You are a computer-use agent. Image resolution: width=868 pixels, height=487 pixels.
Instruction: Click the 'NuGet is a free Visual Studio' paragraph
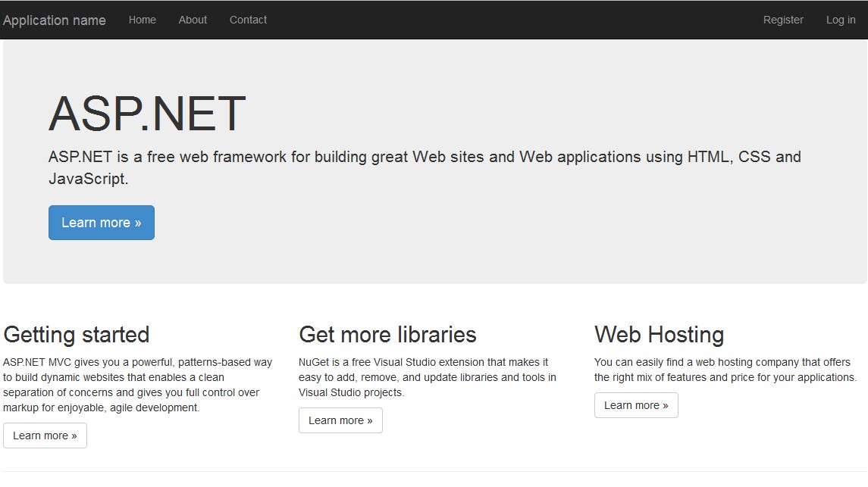click(x=428, y=377)
